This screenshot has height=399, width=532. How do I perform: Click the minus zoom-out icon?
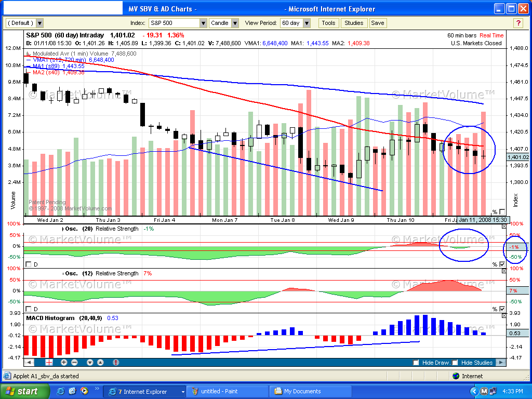click(x=74, y=362)
